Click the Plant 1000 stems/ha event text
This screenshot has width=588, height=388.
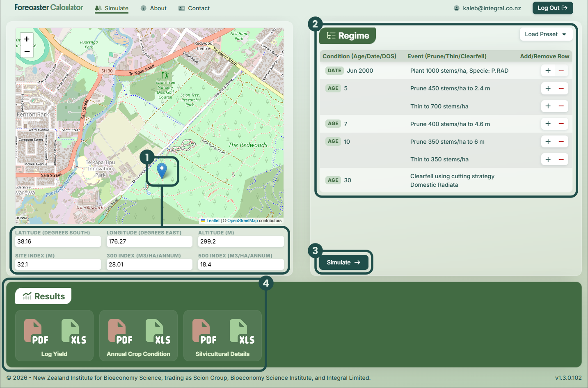click(x=459, y=71)
